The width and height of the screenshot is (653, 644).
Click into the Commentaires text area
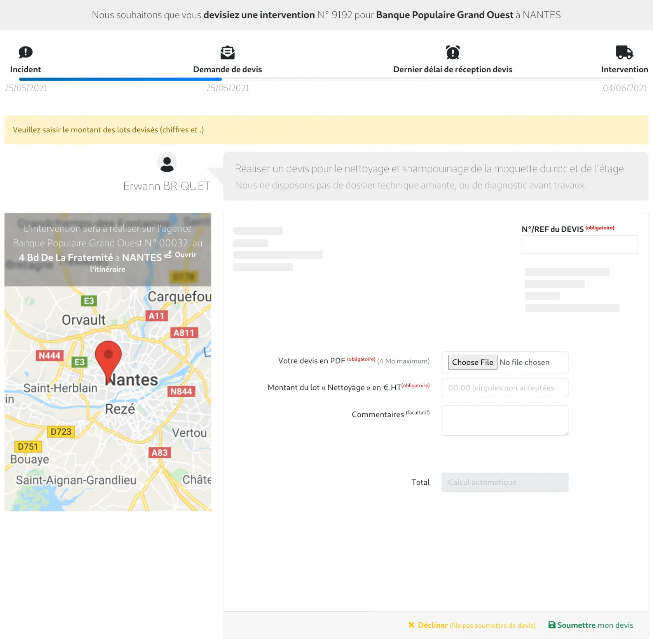click(505, 420)
